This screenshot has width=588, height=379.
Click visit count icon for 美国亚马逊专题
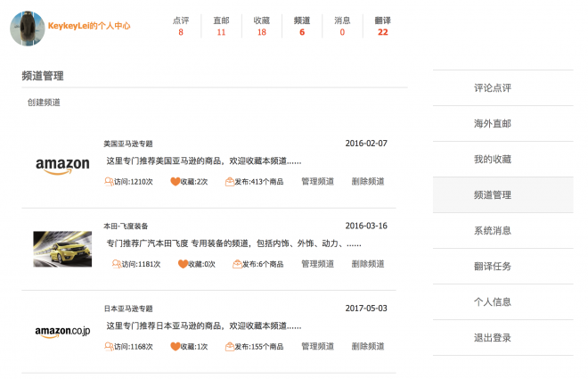[110, 182]
